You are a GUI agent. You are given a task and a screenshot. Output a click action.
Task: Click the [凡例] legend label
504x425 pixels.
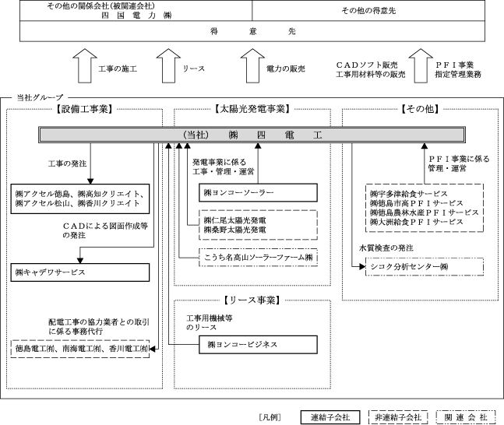pyautogui.click(x=270, y=417)
